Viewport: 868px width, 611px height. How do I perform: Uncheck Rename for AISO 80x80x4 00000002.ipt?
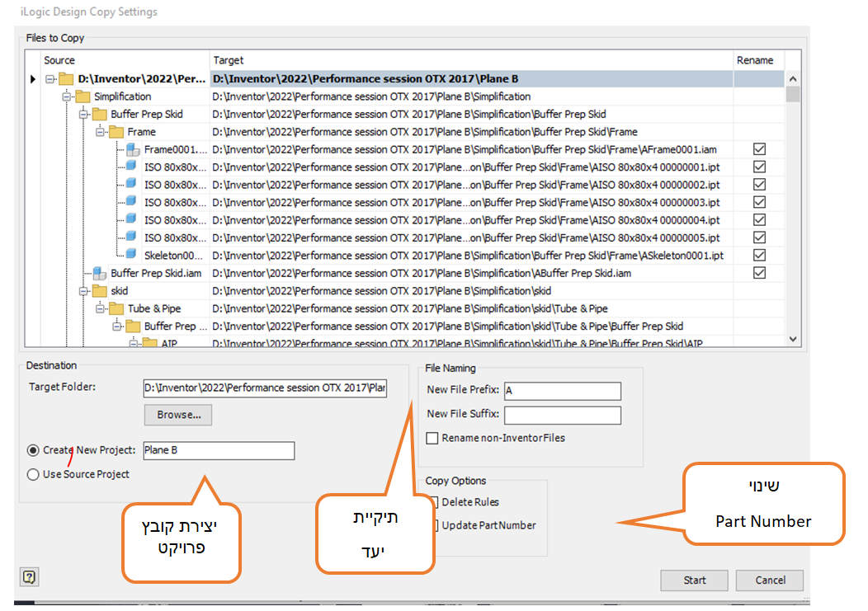pyautogui.click(x=759, y=185)
